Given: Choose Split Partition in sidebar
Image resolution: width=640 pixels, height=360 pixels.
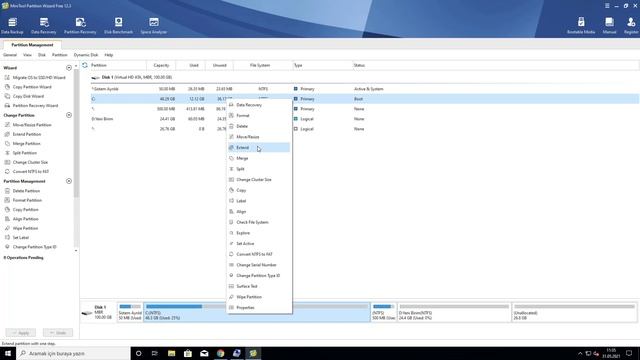Looking at the screenshot, I should click(21, 153).
